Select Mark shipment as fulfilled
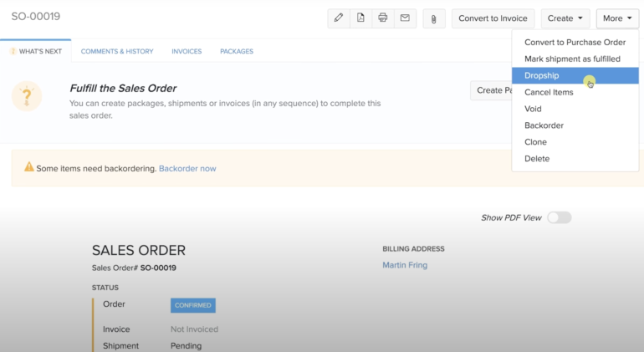 click(x=572, y=59)
